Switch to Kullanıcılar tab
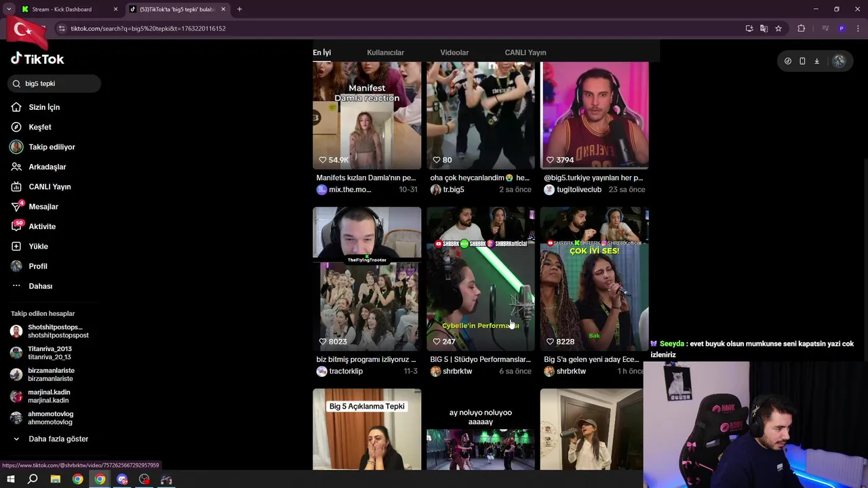 [385, 52]
